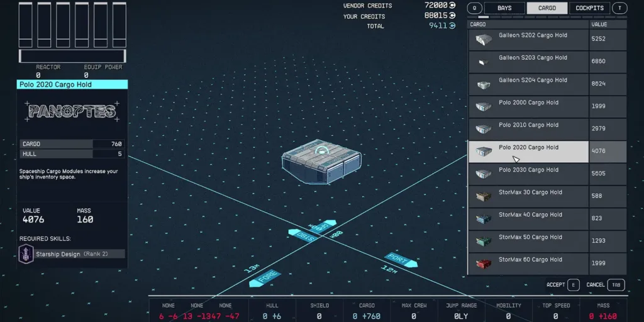
Task: Click the Fore direction arrow marker
Action: pos(264,278)
